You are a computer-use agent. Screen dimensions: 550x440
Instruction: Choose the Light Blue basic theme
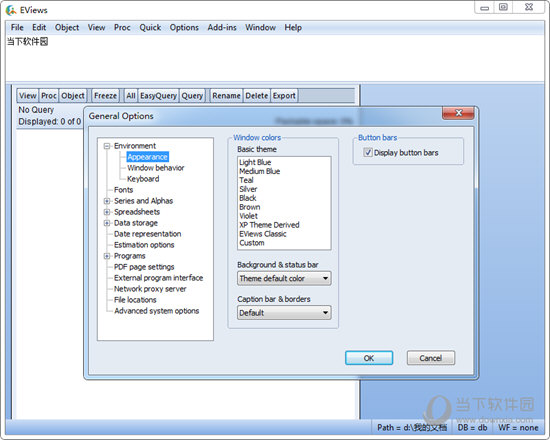255,162
